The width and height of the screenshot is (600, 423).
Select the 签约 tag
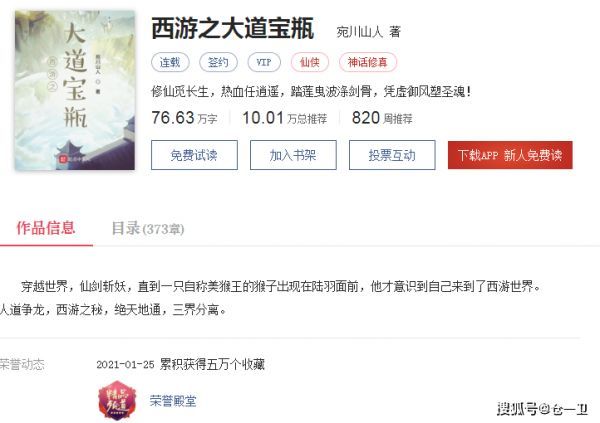(x=218, y=62)
